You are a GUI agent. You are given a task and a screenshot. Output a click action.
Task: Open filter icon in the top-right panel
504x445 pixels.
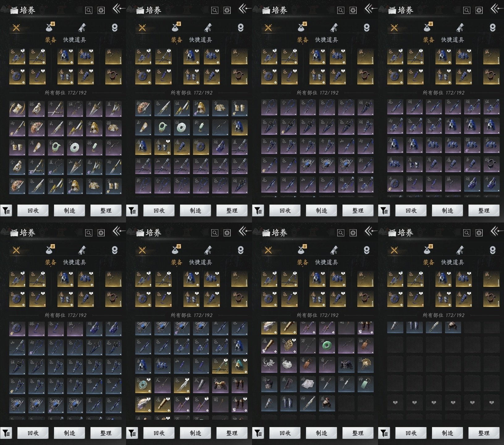(x=384, y=211)
